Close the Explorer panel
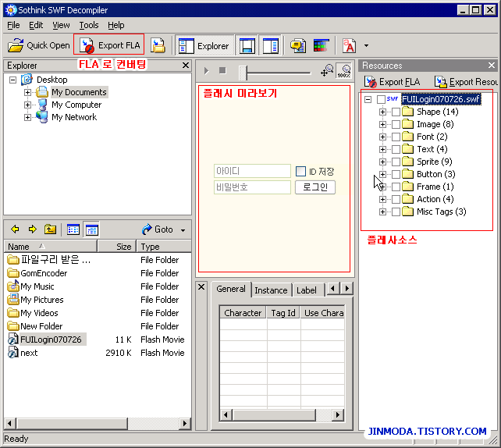501x448 pixels. 185,66
